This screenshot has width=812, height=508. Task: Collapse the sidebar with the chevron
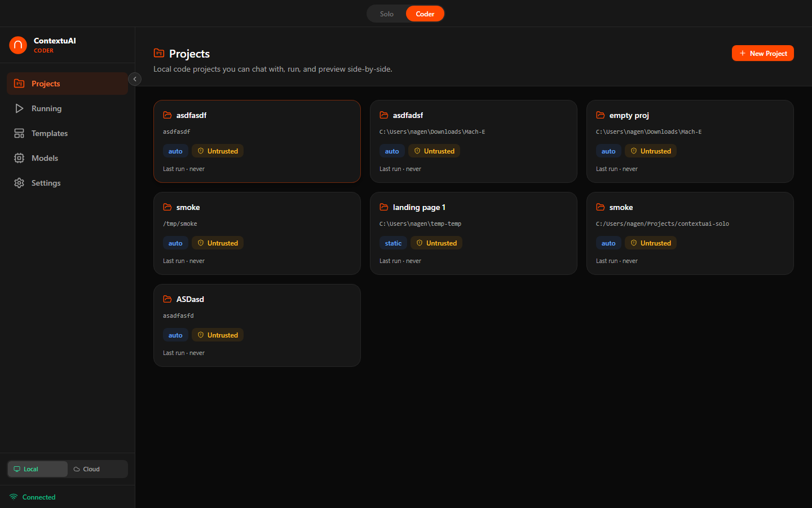coord(135,79)
